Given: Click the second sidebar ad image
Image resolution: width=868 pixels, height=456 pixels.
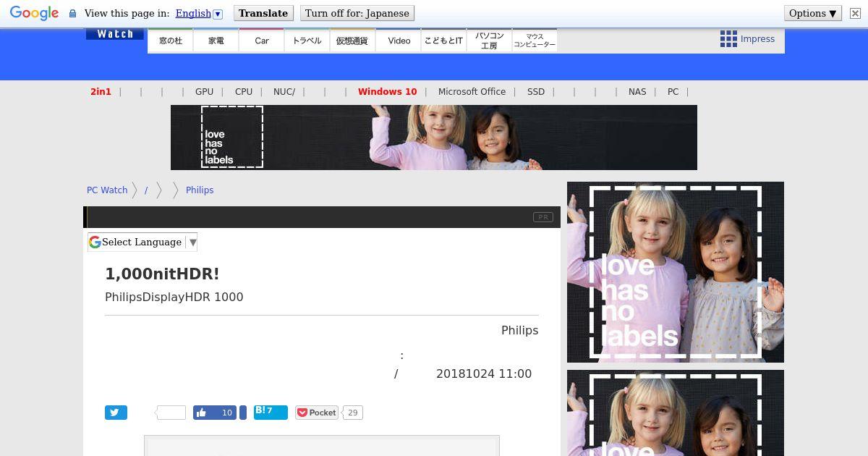Looking at the screenshot, I should 676,413.
